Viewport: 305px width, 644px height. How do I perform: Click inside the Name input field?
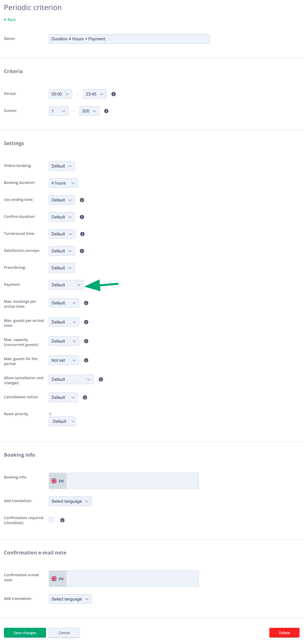point(129,39)
